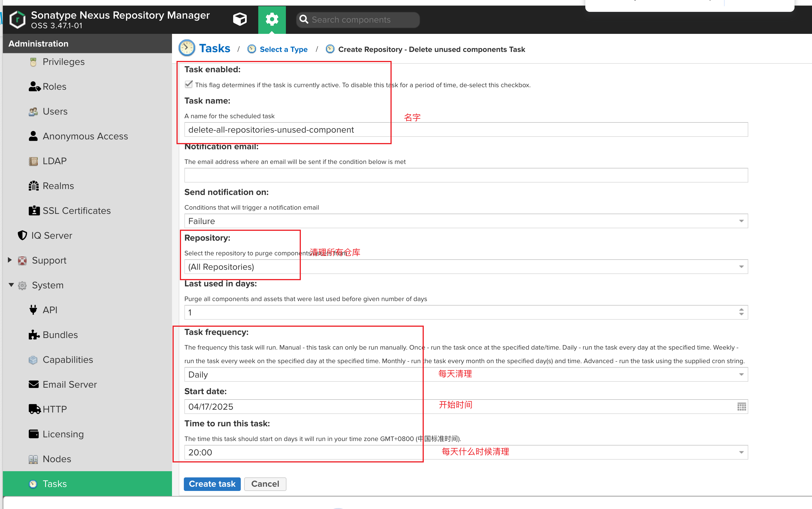This screenshot has width=812, height=509.
Task: Open the Privileges administration page
Action: 63,61
